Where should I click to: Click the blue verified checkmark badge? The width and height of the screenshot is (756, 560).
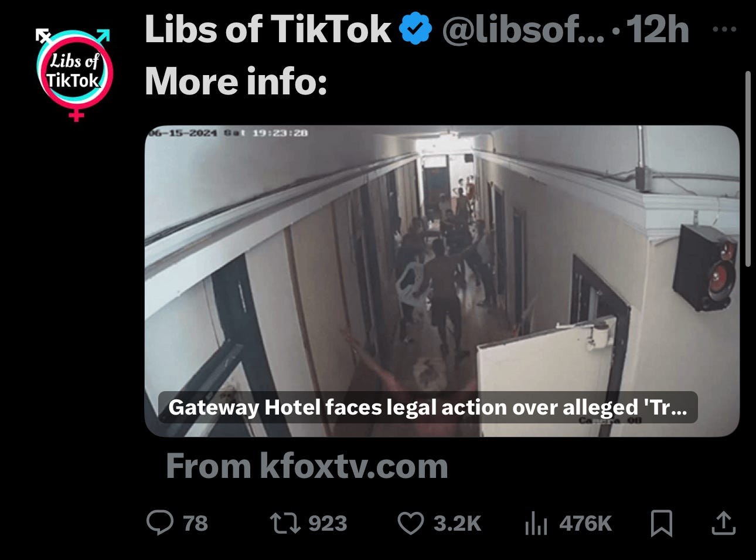click(x=416, y=30)
